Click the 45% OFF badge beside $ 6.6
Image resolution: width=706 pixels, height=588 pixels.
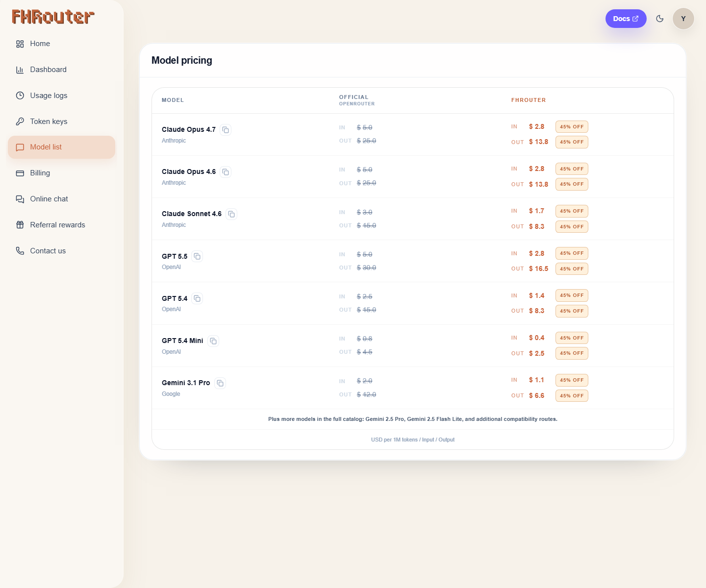[572, 395]
